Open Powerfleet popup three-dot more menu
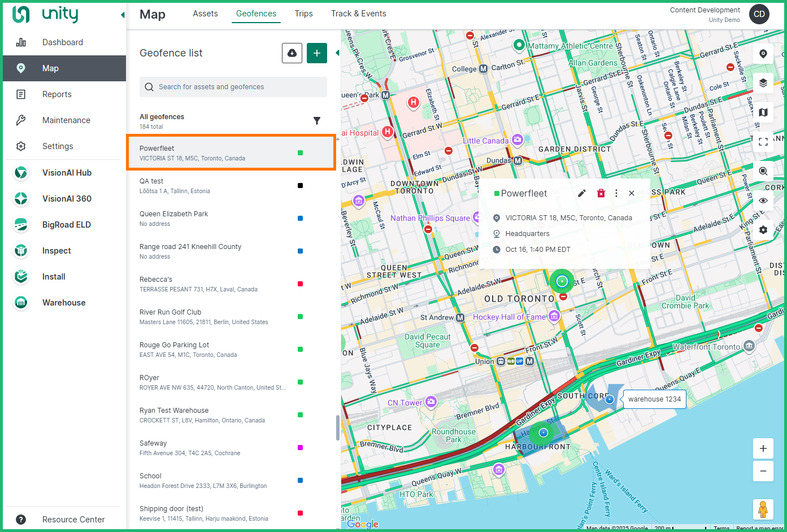787x532 pixels. (x=616, y=193)
